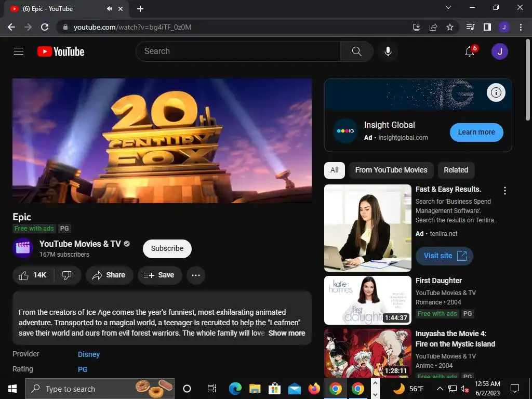Open the account avatar J on YouTube
The height and width of the screenshot is (399, 532).
[499, 51]
